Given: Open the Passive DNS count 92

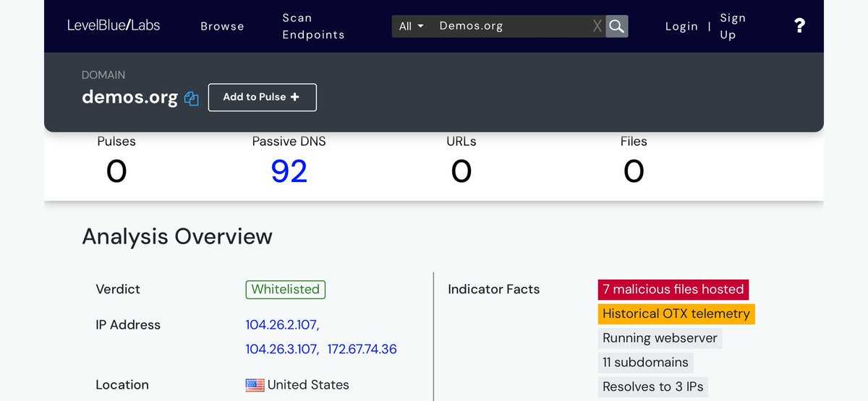Looking at the screenshot, I should tap(289, 171).
